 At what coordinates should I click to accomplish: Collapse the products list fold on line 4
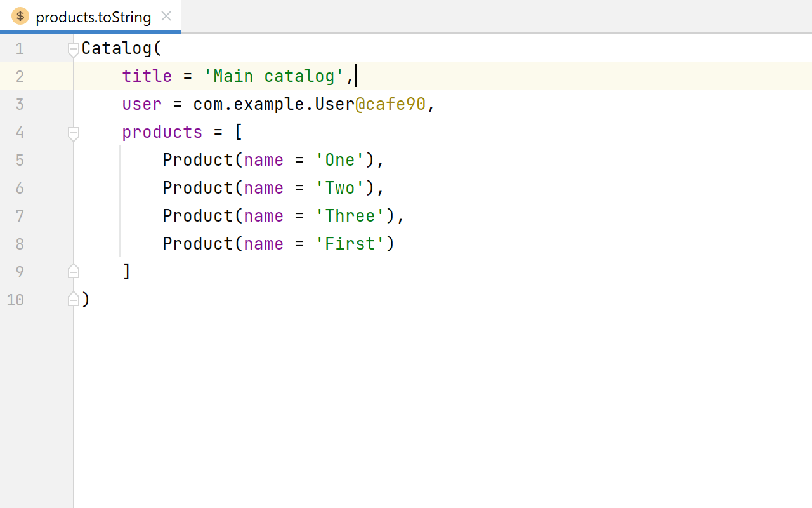point(74,133)
